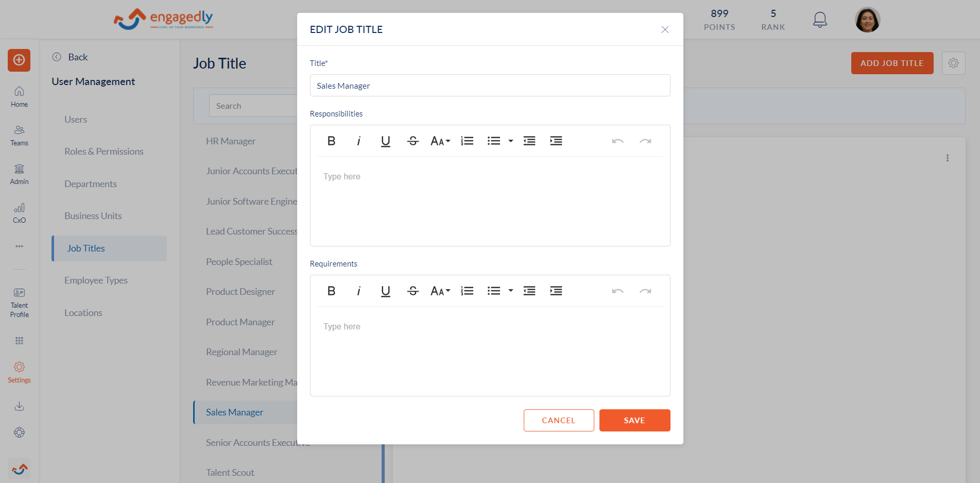Screen dimensions: 980x483
Task: Click the Add Job Title button
Action: [892, 63]
